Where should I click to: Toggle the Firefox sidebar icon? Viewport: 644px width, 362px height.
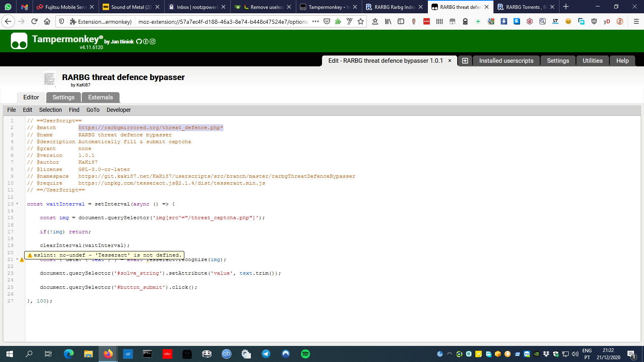pyautogui.click(x=401, y=21)
